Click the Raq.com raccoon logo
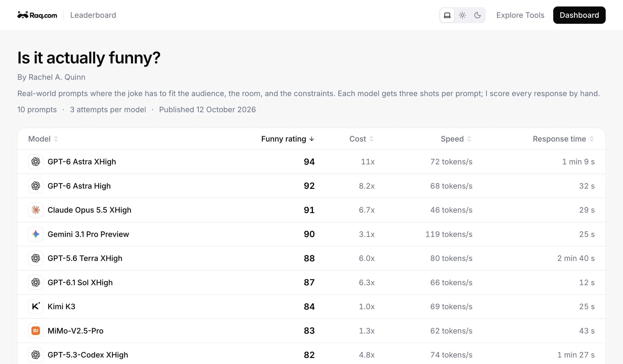Image resolution: width=623 pixels, height=364 pixels. pos(37,15)
